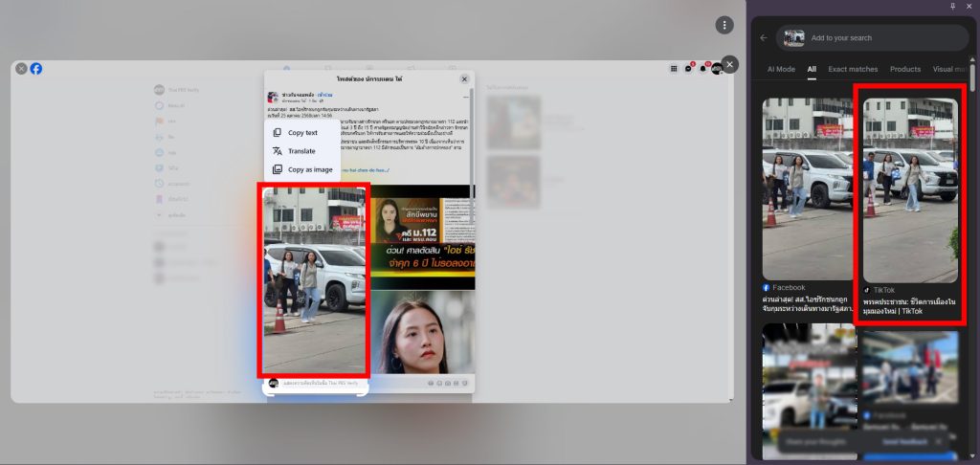Open the yellow Section 112 news graphic
This screenshot has height=465, width=980.
(x=422, y=237)
